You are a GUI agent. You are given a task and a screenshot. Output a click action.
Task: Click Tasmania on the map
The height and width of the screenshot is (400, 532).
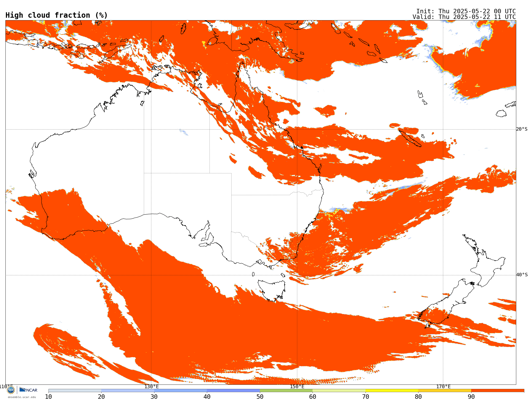[x=272, y=291]
